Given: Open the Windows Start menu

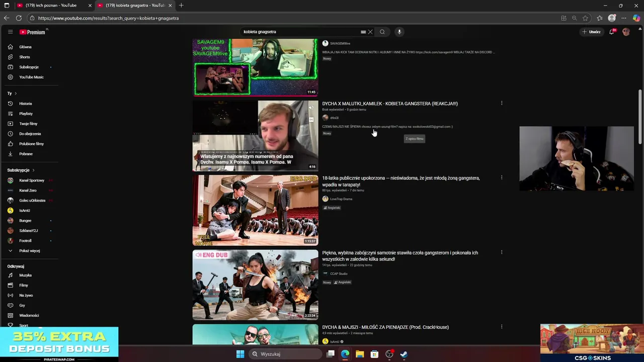Looking at the screenshot, I should [240, 354].
